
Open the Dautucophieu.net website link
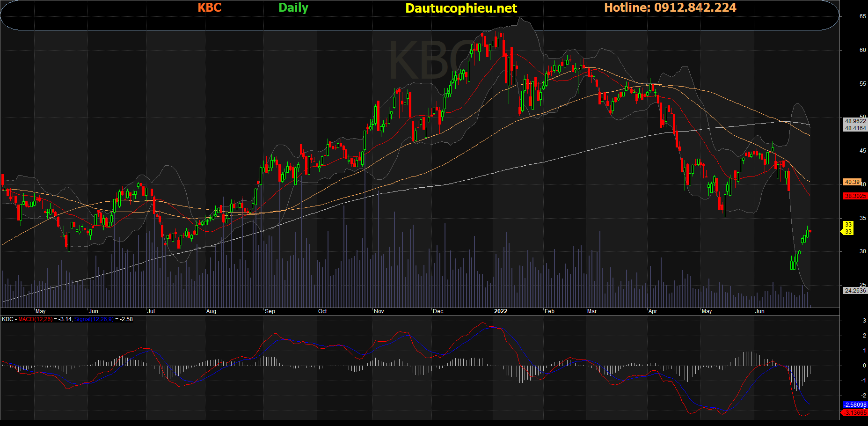[x=461, y=8]
